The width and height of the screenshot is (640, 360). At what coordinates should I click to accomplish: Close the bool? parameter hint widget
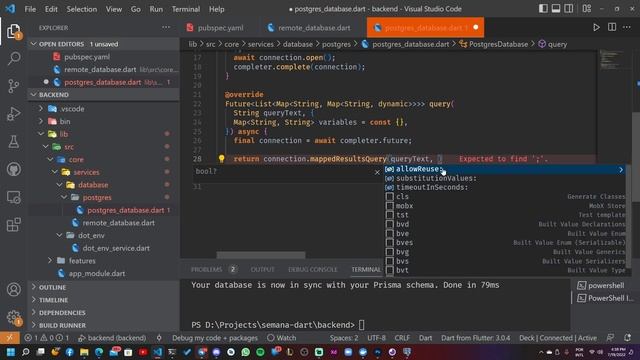coord(377,172)
